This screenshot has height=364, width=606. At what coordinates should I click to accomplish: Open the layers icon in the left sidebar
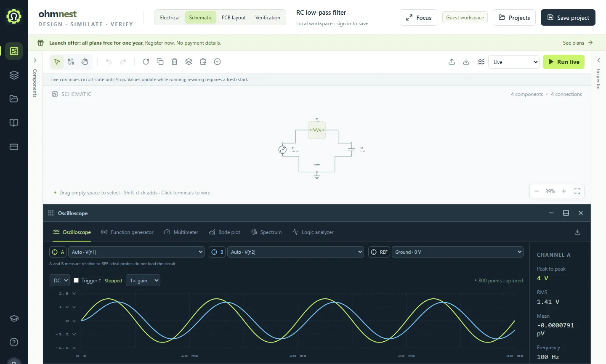(14, 75)
